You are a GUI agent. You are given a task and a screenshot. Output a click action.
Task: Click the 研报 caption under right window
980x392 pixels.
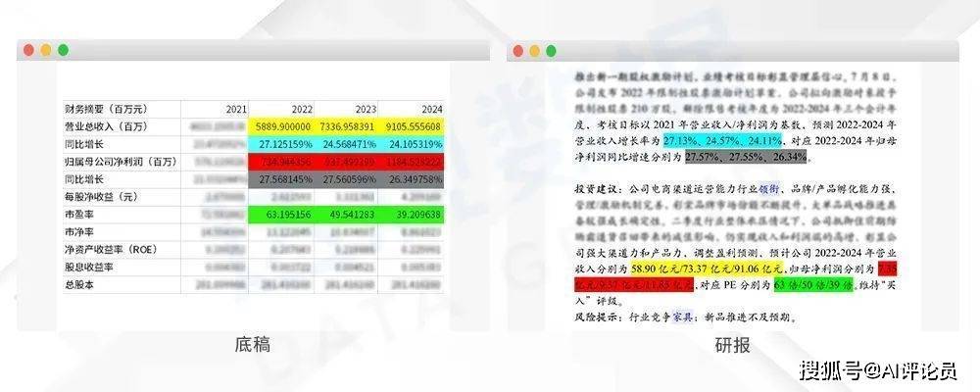coord(732,345)
